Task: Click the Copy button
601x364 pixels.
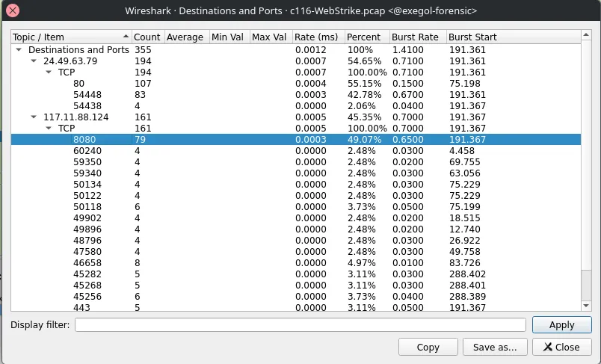Action: (428, 347)
